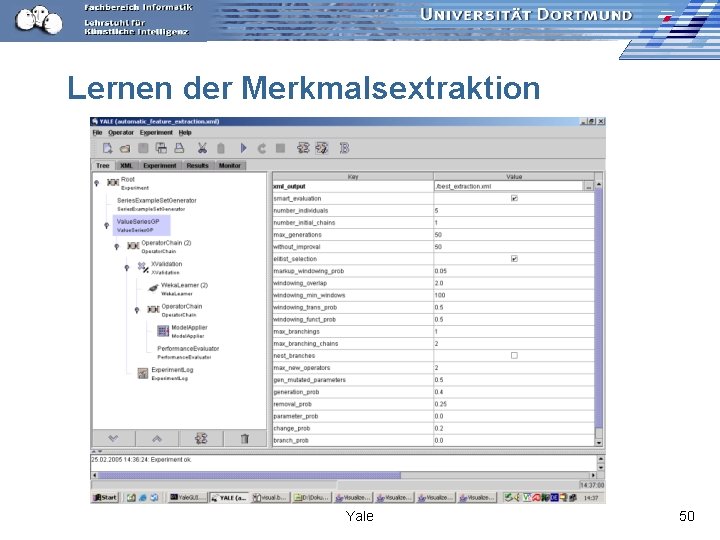Image resolution: width=720 pixels, height=540 pixels.
Task: Start the experiment with the blue Play icon
Action: 243,148
